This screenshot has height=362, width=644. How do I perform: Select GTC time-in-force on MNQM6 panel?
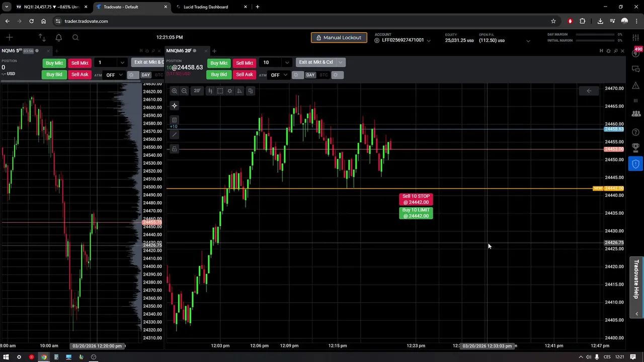click(x=324, y=75)
